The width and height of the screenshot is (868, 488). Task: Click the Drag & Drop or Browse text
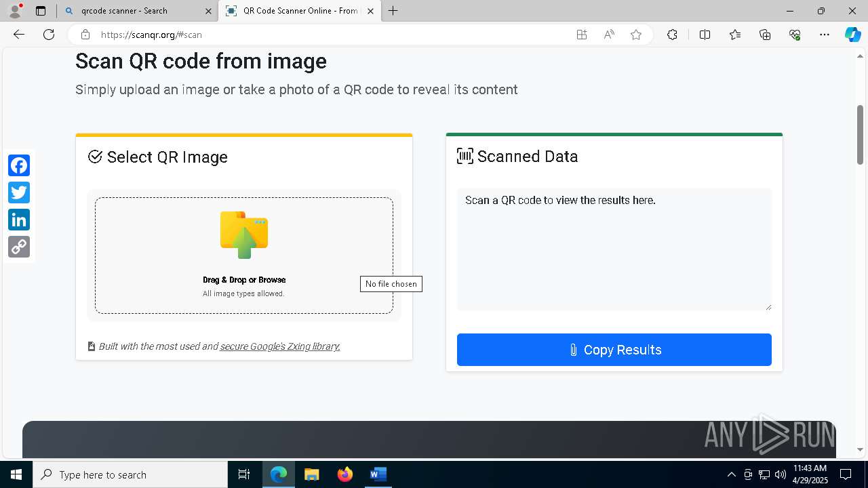(x=244, y=280)
